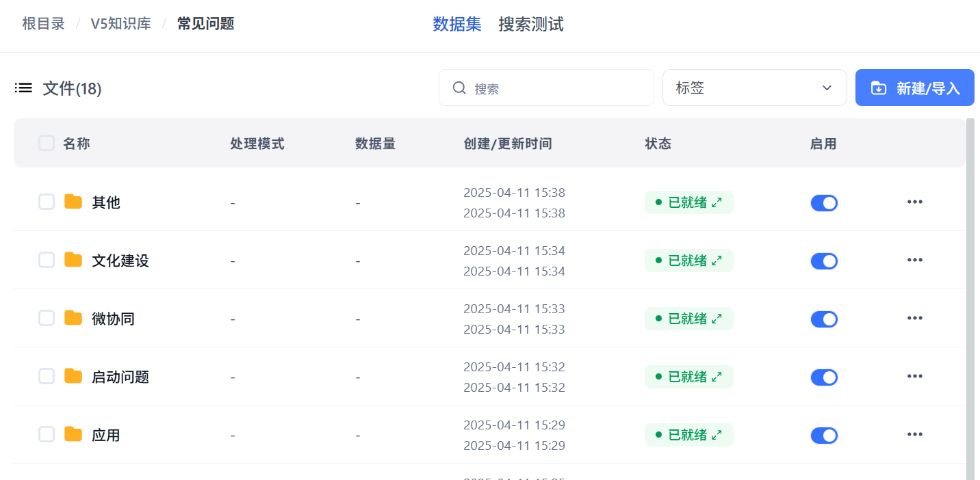The image size is (980, 480).
Task: Go to V5知识库 in breadcrumb
Action: [120, 24]
